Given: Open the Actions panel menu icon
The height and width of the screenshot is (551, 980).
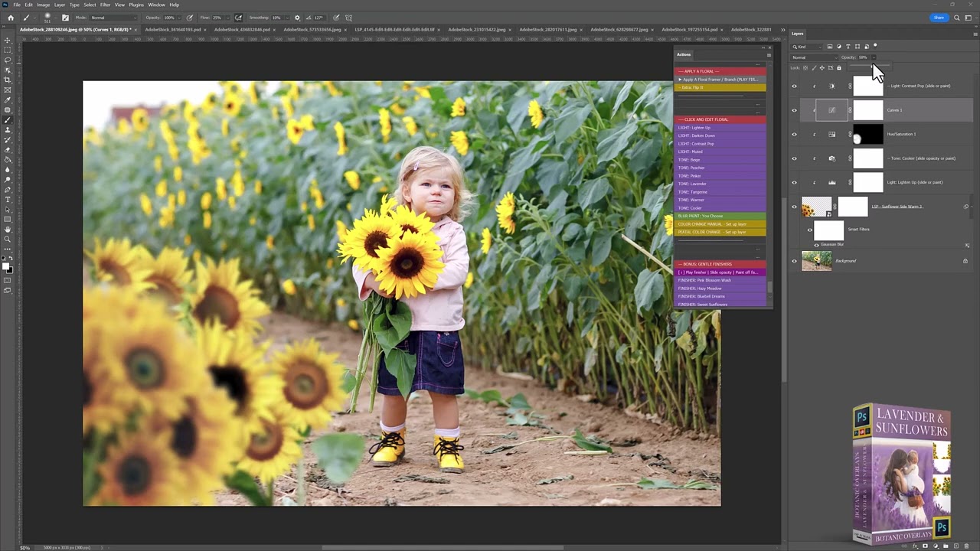Looking at the screenshot, I should click(x=769, y=55).
